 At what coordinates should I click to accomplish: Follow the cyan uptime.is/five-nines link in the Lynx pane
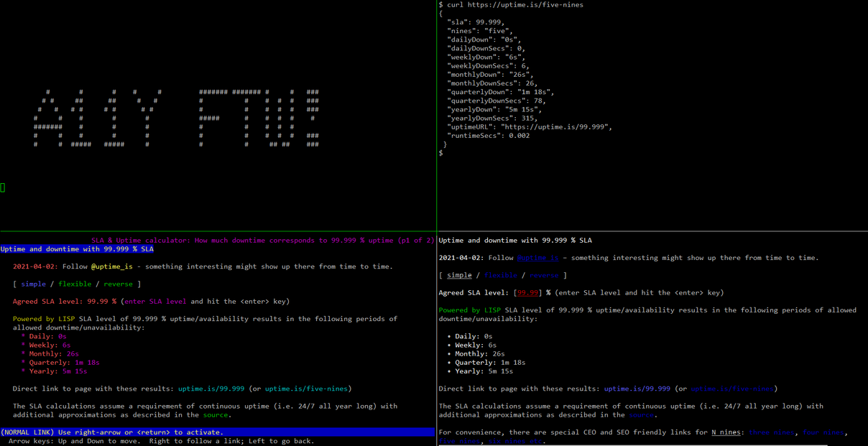(x=306, y=389)
